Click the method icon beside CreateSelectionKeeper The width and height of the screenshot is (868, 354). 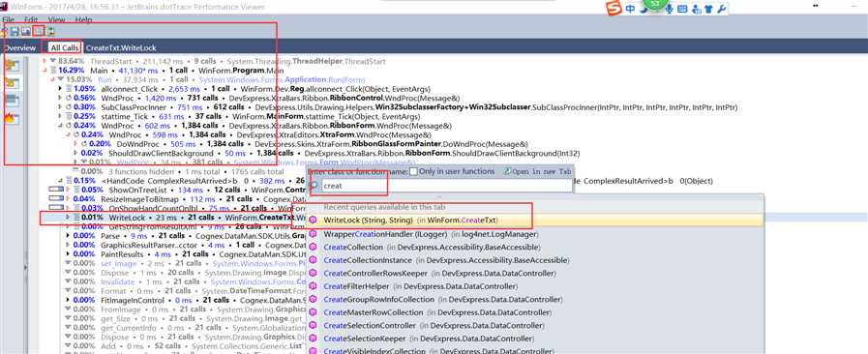(x=314, y=339)
